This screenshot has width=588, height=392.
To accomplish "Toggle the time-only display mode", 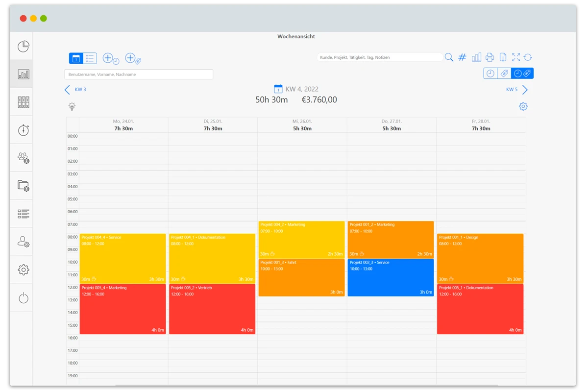I will (x=490, y=73).
